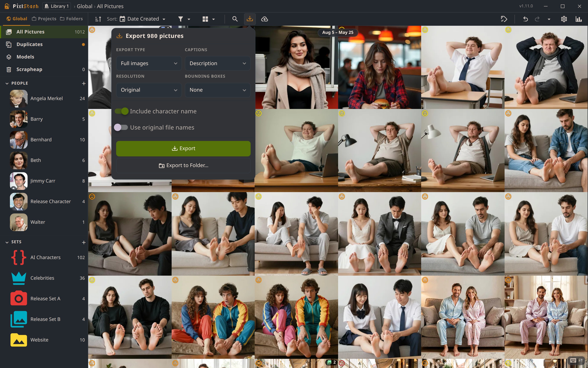588x368 pixels.
Task: Select Bernhard in People list
Action: pos(44,140)
